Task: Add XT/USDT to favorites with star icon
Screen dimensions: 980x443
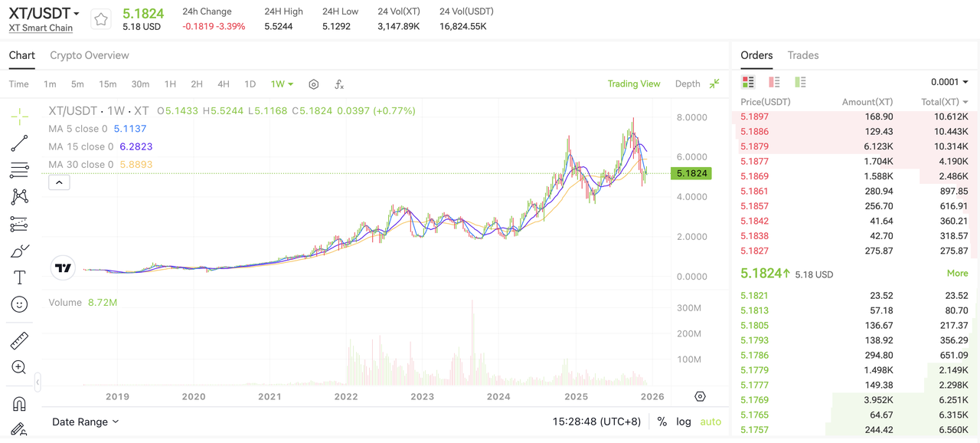Action: 101,20
